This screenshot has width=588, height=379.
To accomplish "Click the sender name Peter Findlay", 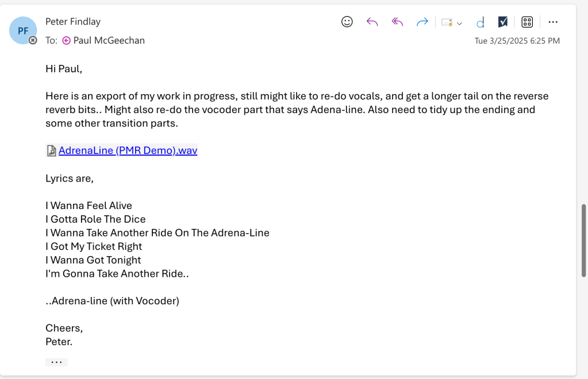I will [x=73, y=22].
